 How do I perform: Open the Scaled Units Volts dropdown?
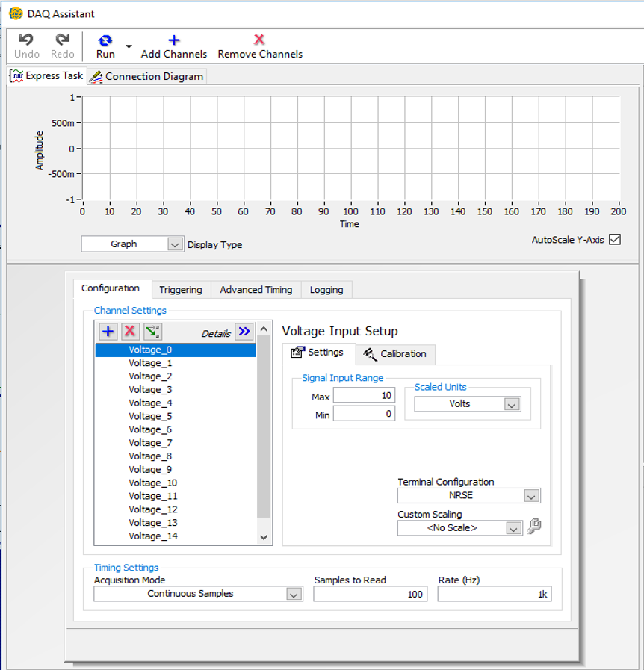click(x=468, y=404)
